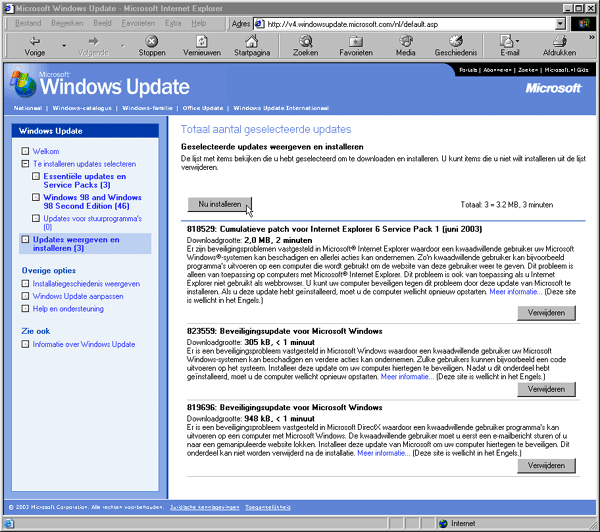The width and height of the screenshot is (600, 532).
Task: Open Help en ondersteuning link
Action: (x=68, y=308)
